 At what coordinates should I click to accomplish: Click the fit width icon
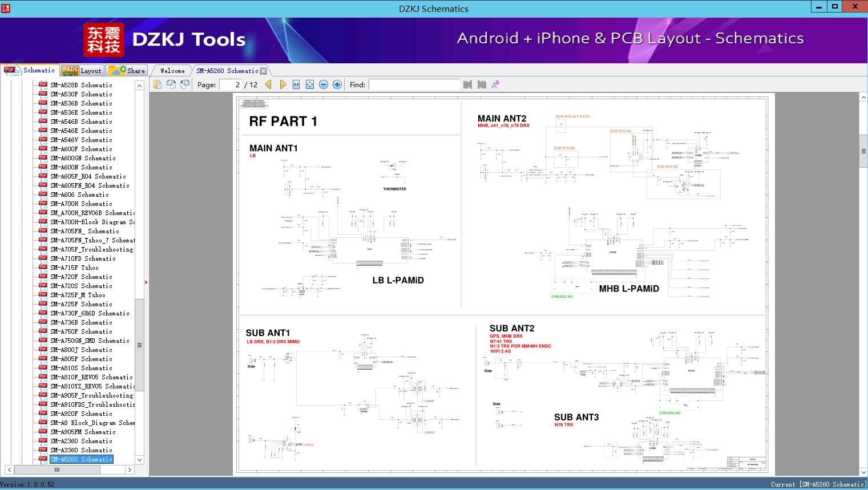(x=296, y=84)
